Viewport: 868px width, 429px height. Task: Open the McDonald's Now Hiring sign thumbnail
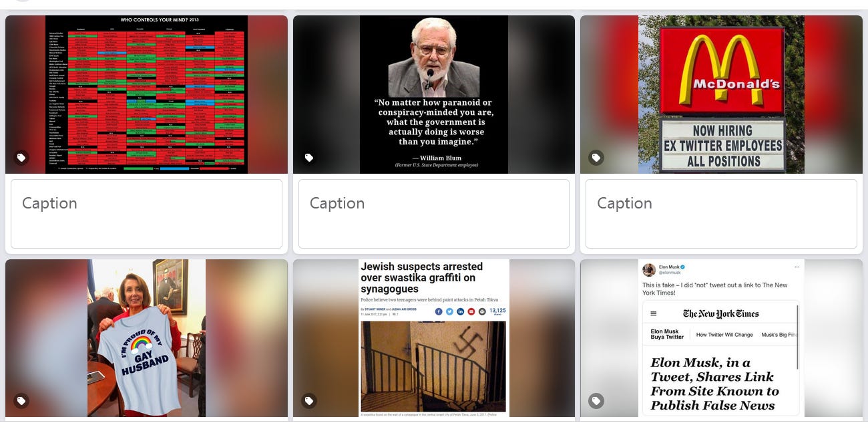[721, 95]
